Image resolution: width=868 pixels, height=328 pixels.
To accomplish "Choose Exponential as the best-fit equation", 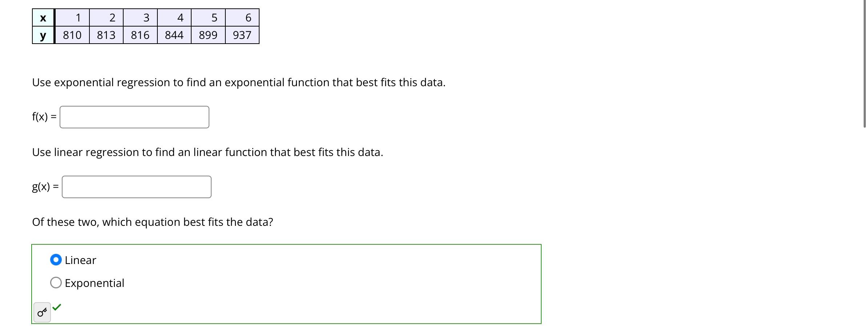I will 55,283.
